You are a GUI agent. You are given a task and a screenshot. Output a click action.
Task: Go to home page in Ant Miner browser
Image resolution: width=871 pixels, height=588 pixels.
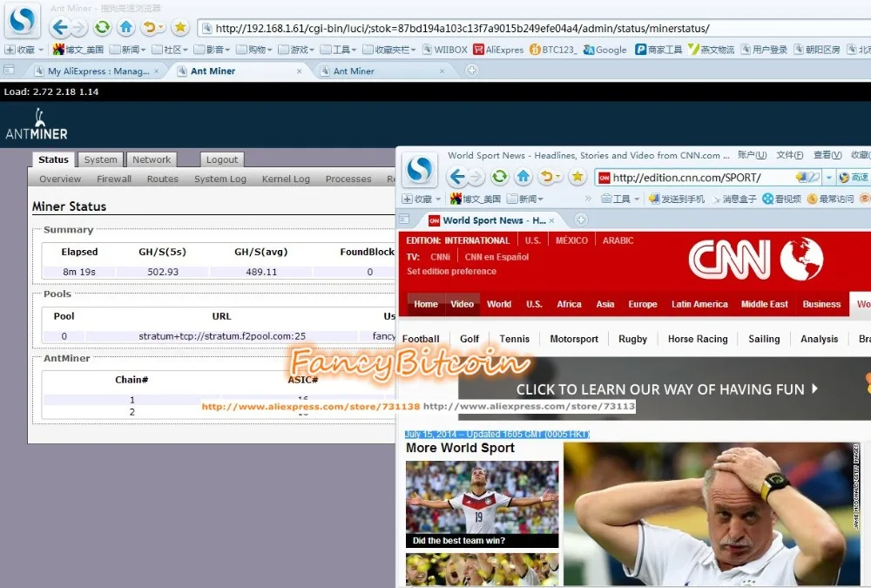[x=126, y=27]
